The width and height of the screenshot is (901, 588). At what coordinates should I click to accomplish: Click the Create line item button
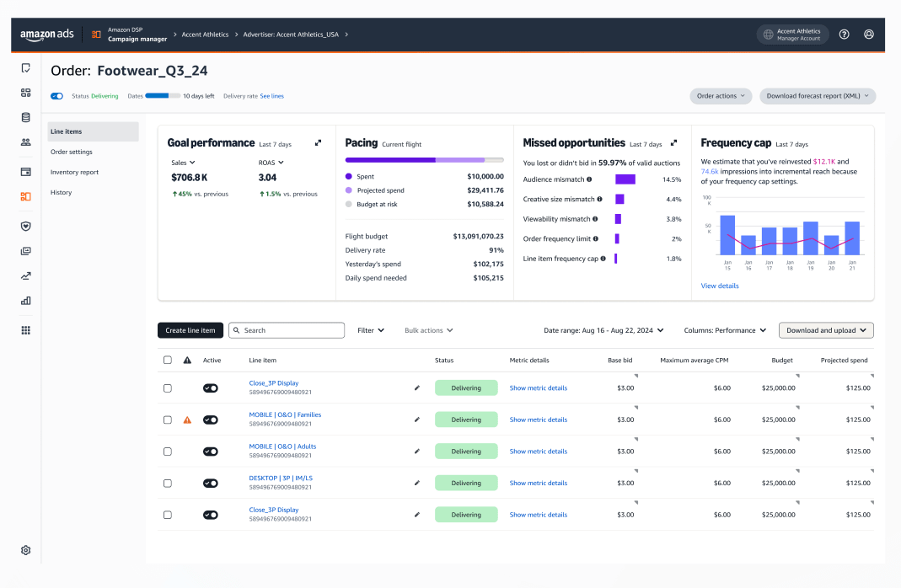coord(190,330)
